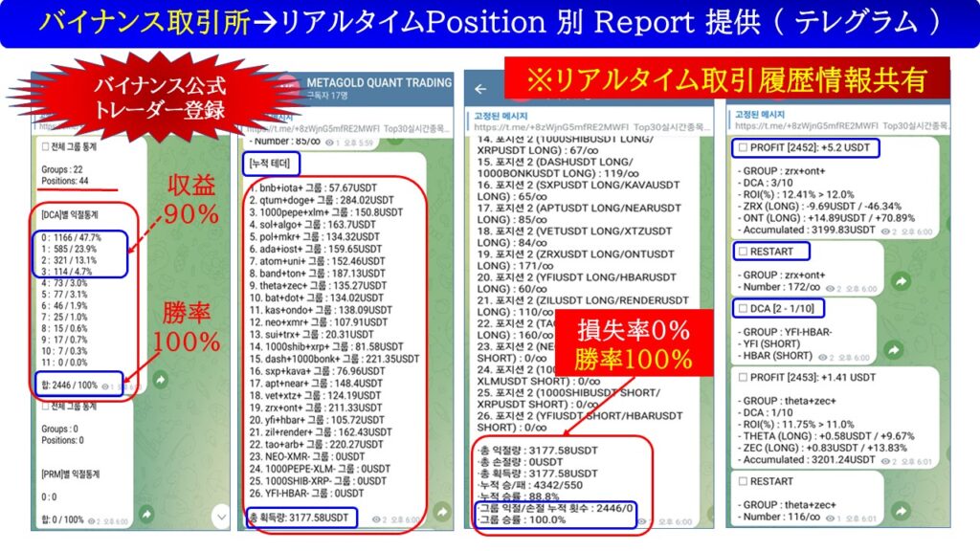Viewport: 980px width, 551px height.
Task: Click forward arrow beside 합: 2446 / 100% message
Action: pos(159,380)
